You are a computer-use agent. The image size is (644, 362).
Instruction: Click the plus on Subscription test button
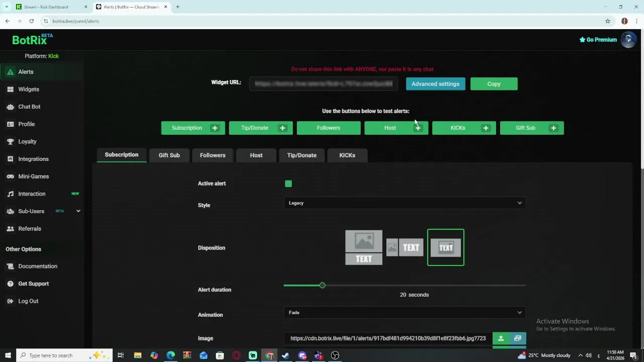click(x=215, y=128)
